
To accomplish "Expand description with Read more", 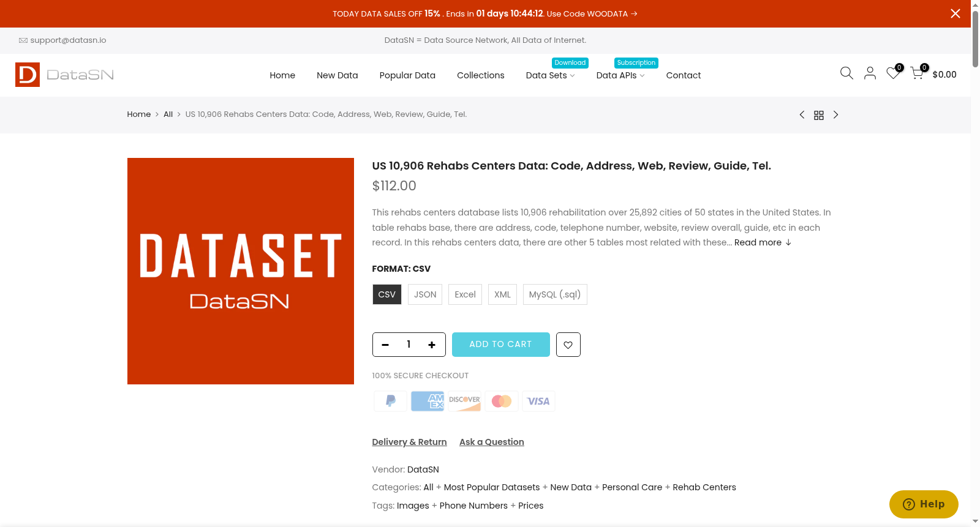I will [x=763, y=242].
